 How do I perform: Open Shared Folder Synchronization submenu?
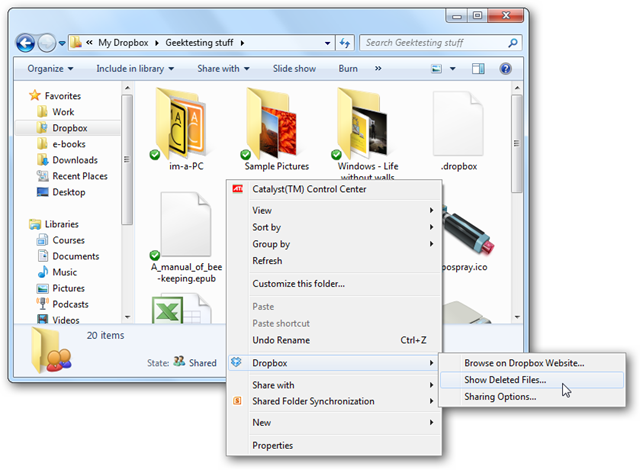click(x=334, y=401)
